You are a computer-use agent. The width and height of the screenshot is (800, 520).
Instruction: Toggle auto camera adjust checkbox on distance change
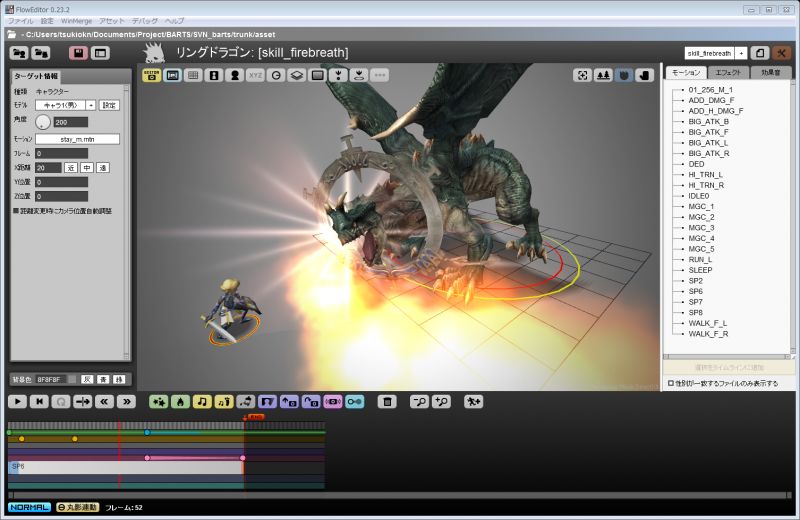pos(16,211)
